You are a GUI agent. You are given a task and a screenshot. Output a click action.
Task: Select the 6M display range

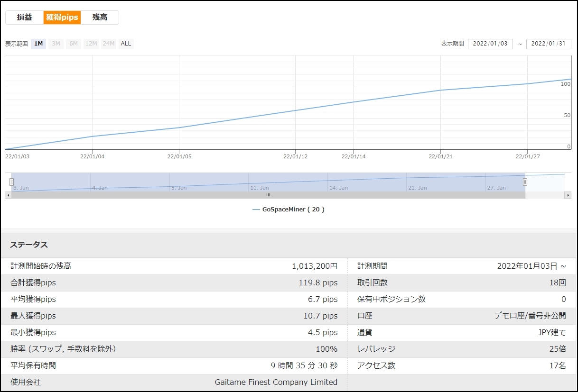coord(73,44)
